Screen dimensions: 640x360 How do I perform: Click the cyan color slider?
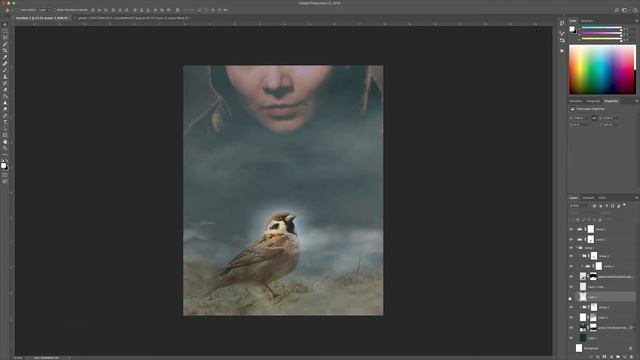click(x=601, y=28)
